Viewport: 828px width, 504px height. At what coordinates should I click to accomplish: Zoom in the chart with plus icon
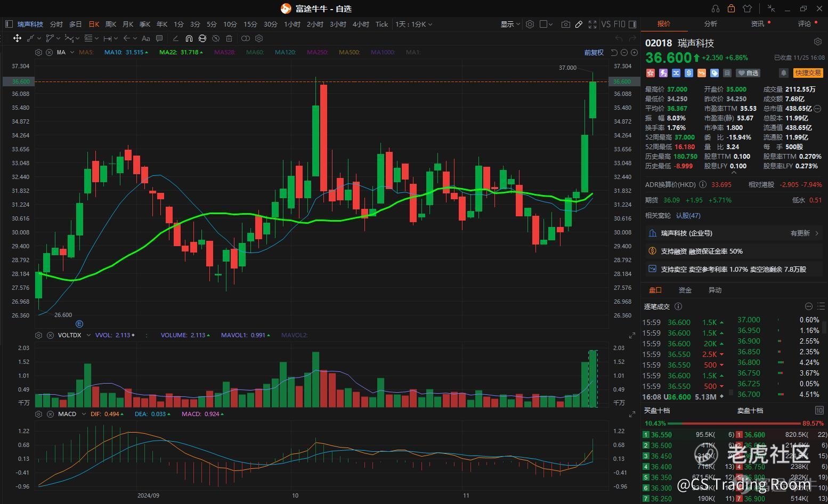634,52
